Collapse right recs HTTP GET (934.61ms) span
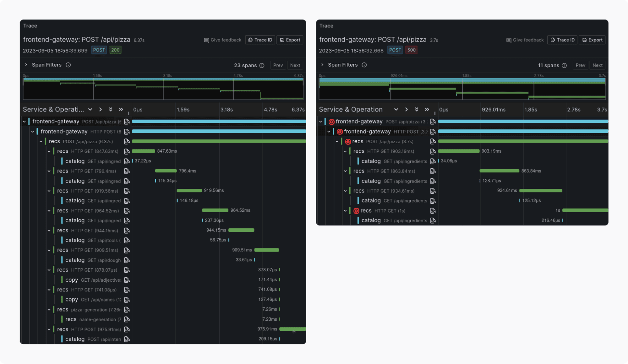The image size is (628, 364). tap(345, 191)
